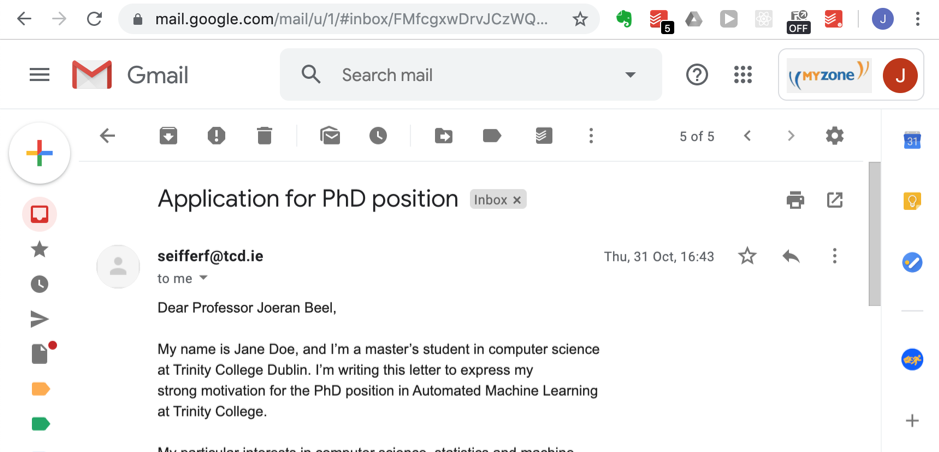
Task: Open toolbar's More actions three-dot menu
Action: click(591, 136)
